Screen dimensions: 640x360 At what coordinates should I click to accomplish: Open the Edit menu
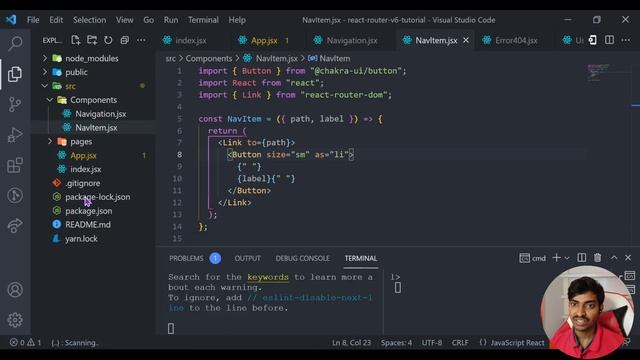click(x=56, y=20)
